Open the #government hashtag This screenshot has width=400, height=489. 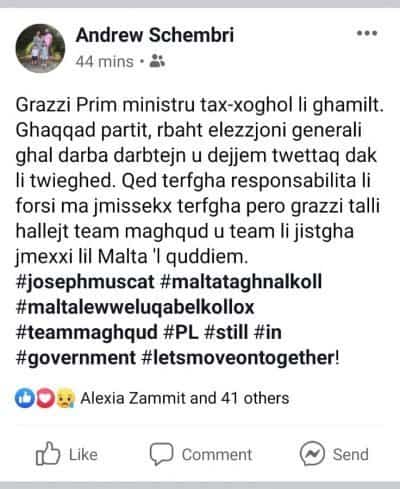76,358
